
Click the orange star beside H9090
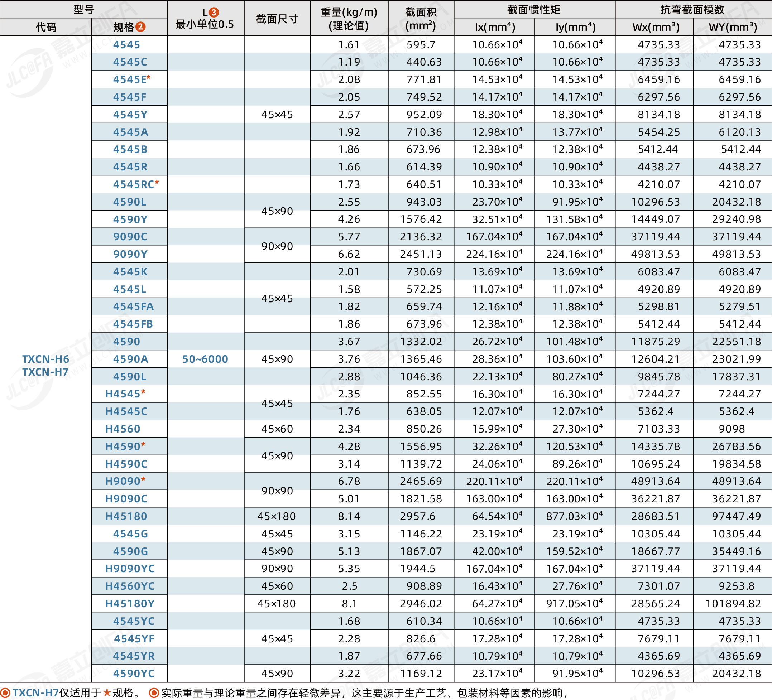pyautogui.click(x=143, y=479)
